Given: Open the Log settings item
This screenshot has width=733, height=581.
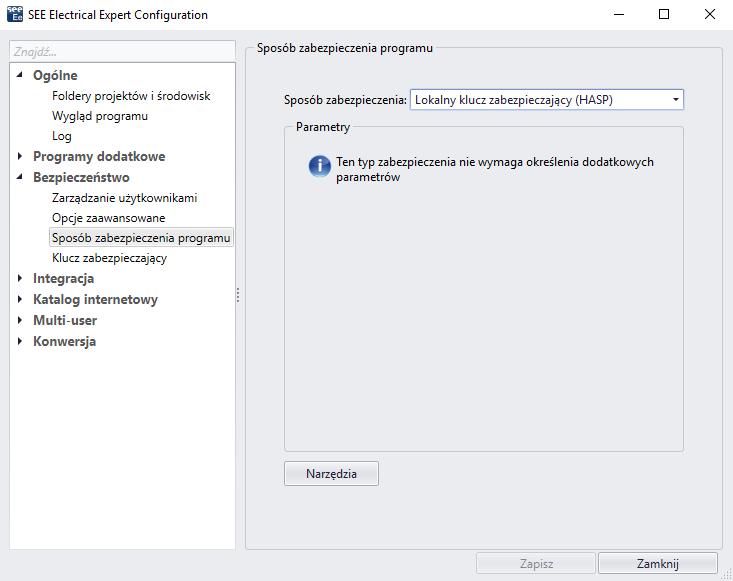Looking at the screenshot, I should (x=62, y=136).
